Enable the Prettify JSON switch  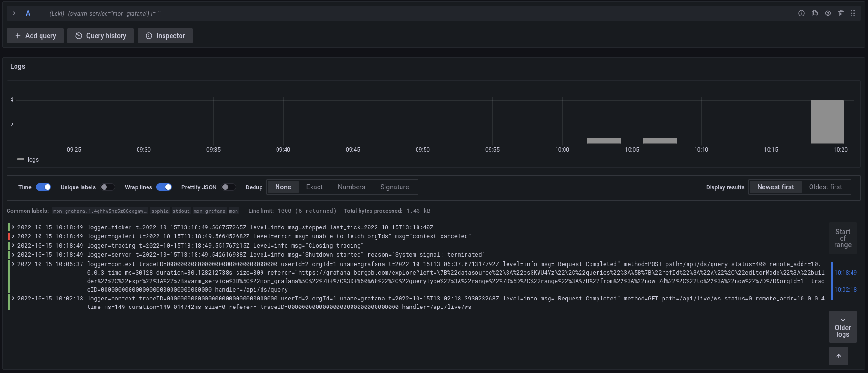pyautogui.click(x=229, y=187)
